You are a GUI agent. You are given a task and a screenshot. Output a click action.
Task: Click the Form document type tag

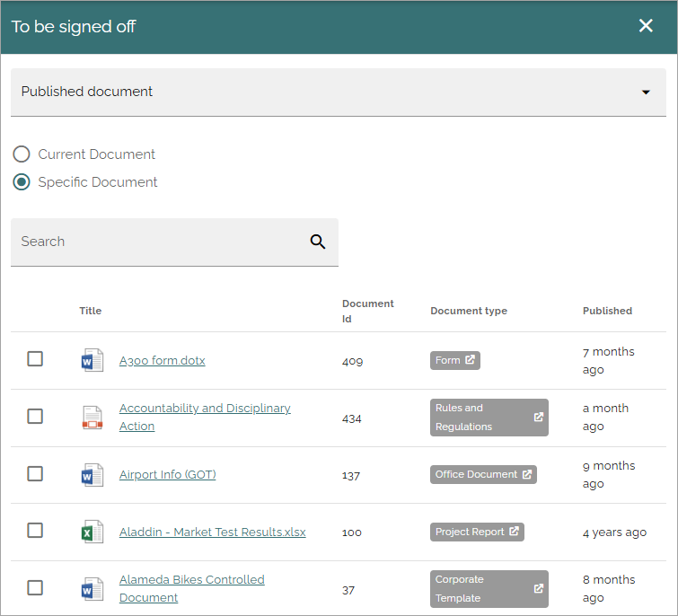(x=455, y=360)
